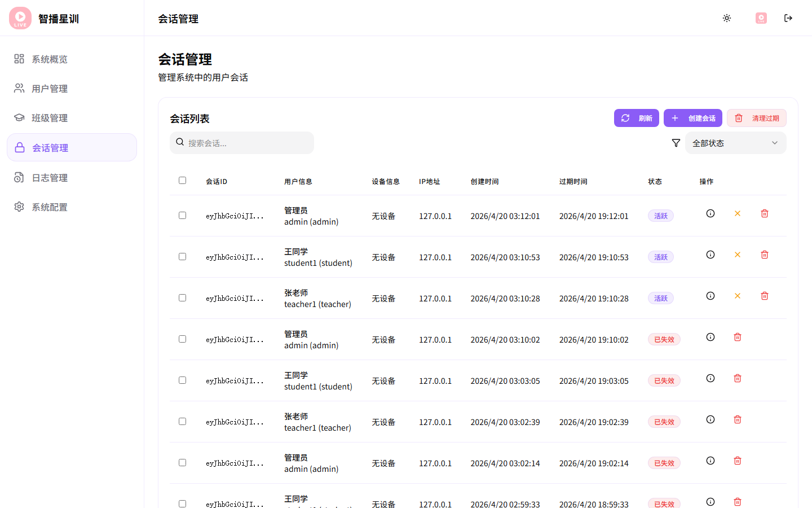This screenshot has height=508, width=812.
Task: View info for the 03:10:53 student1 session
Action: (710, 255)
